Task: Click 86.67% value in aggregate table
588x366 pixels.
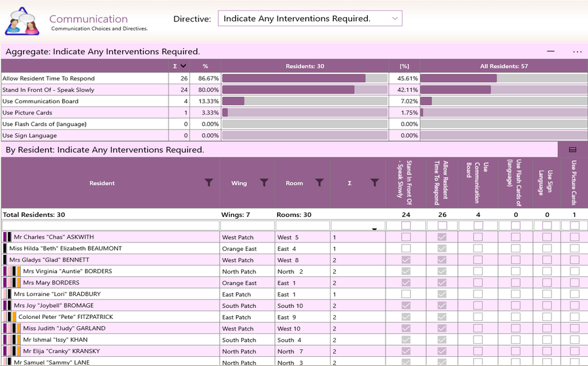Action: (208, 78)
